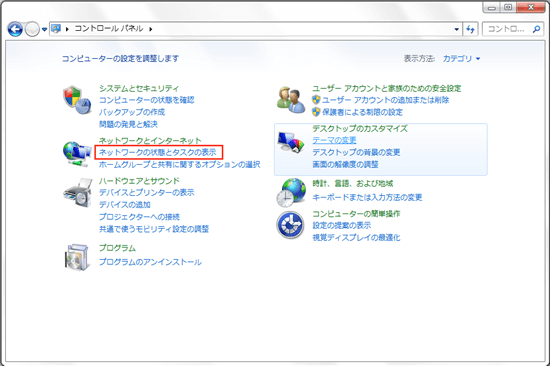Click the clock and globe region icon
550x366 pixels.
pos(291,192)
